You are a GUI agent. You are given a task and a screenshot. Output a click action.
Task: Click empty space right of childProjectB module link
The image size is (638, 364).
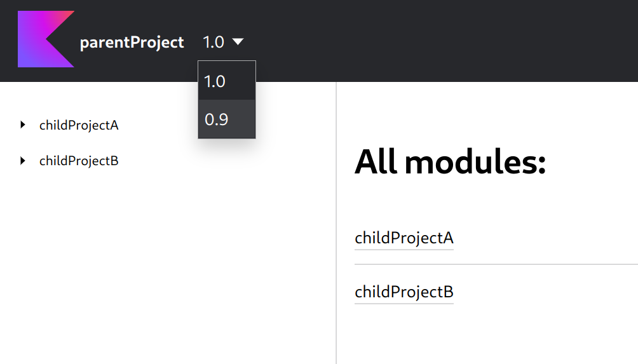[x=545, y=292]
